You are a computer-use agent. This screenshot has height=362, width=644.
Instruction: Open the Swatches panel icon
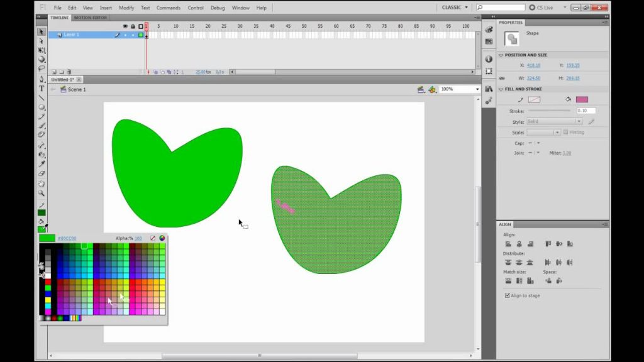pos(489,41)
